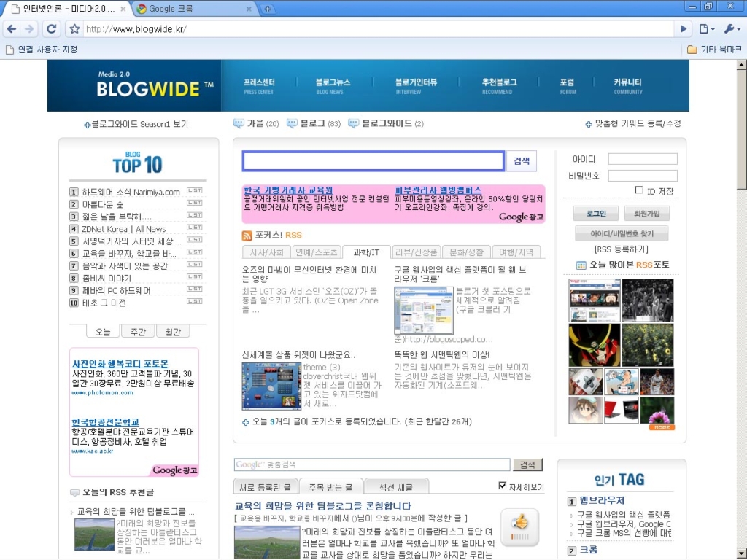747x560 pixels.
Task: Click the 검색 button next to main search
Action: (522, 161)
